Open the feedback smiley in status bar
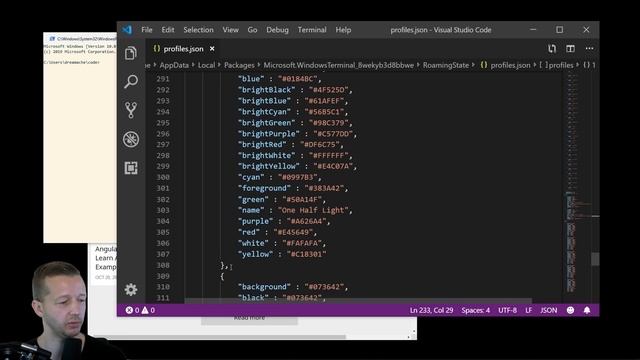640x360 pixels. (x=570, y=310)
